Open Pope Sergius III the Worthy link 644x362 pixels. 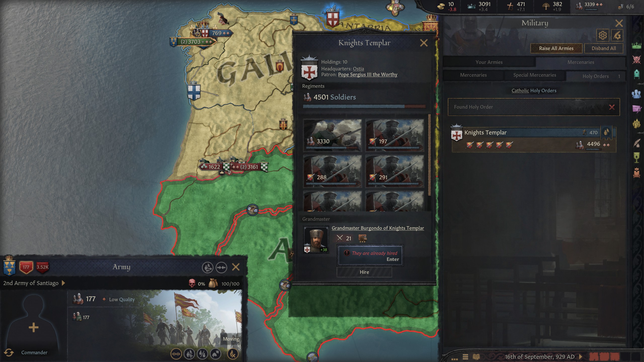[368, 74]
